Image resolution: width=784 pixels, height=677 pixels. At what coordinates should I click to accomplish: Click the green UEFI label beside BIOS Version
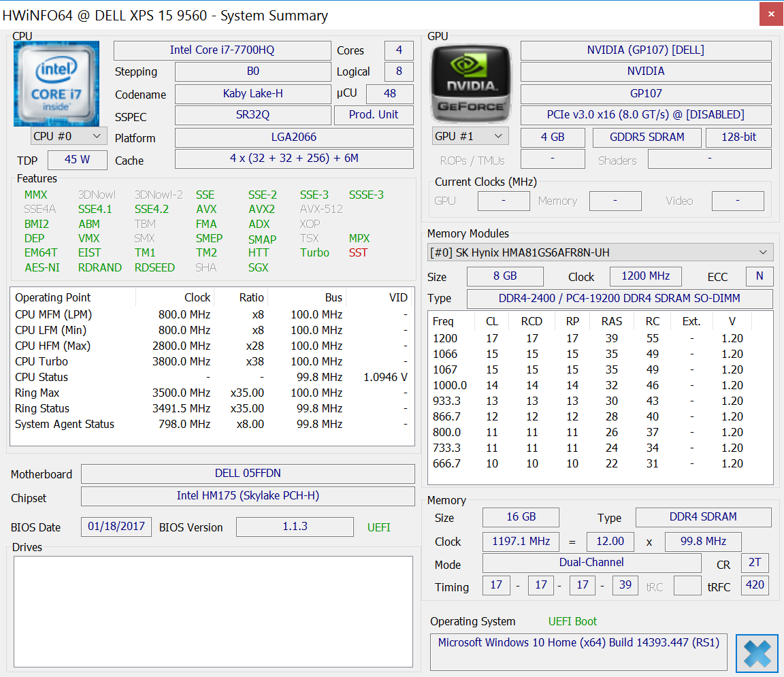point(379,527)
